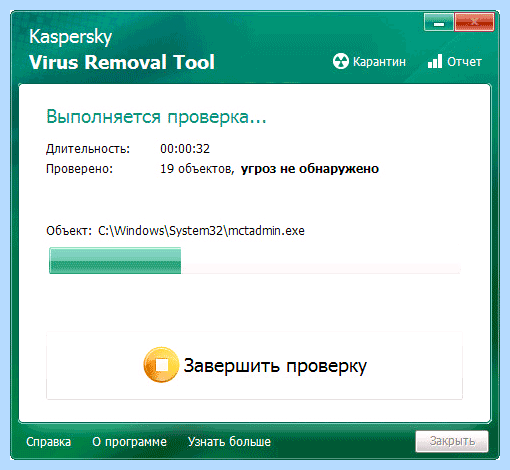Open the О программе about link
This screenshot has height=470, width=510.
click(129, 442)
